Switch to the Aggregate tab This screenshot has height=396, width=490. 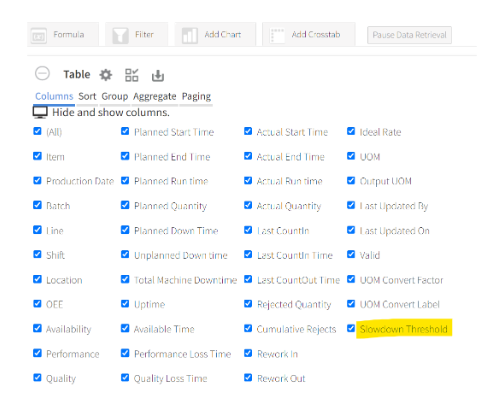click(155, 97)
